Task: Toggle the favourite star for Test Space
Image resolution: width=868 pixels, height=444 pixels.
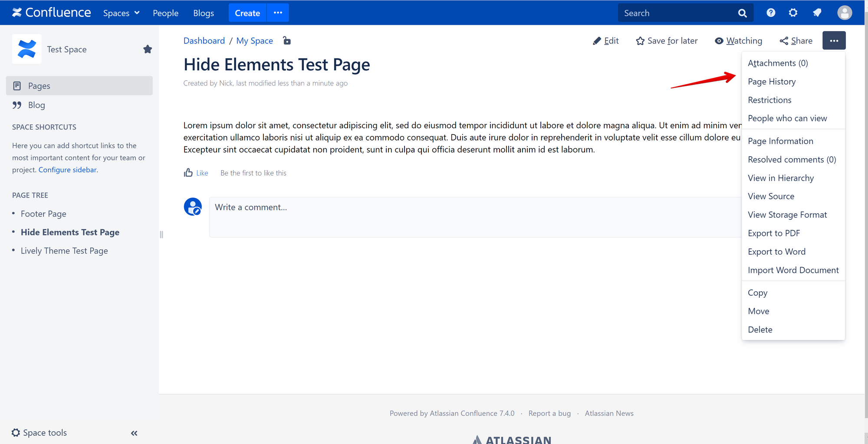Action: coord(148,49)
